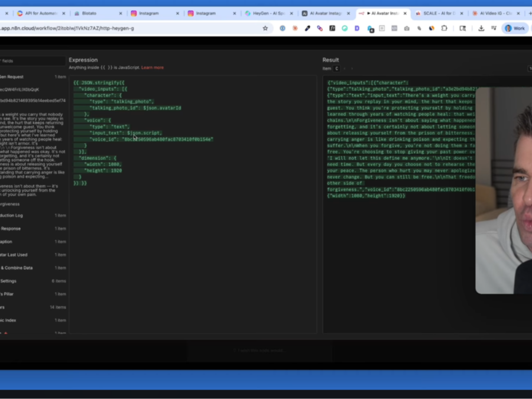Image resolution: width=532 pixels, height=399 pixels.
Task: Close the SCALE - AI tab
Action: pyautogui.click(x=462, y=14)
